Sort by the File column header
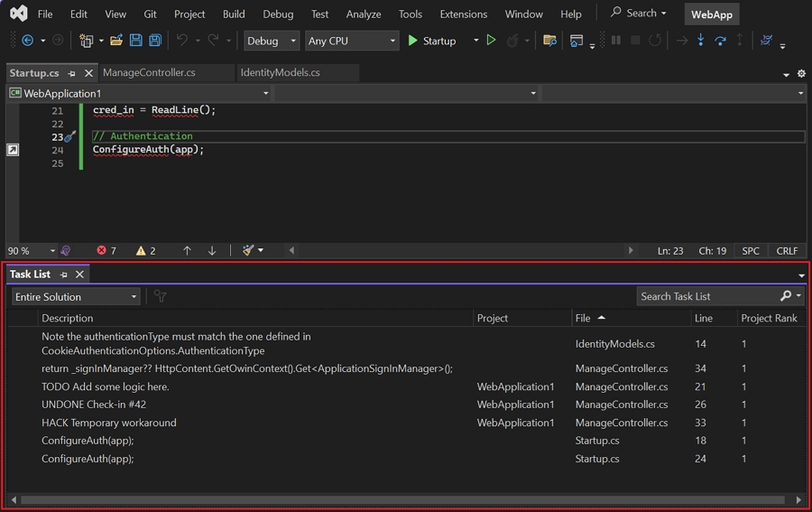The image size is (812, 512). point(631,318)
